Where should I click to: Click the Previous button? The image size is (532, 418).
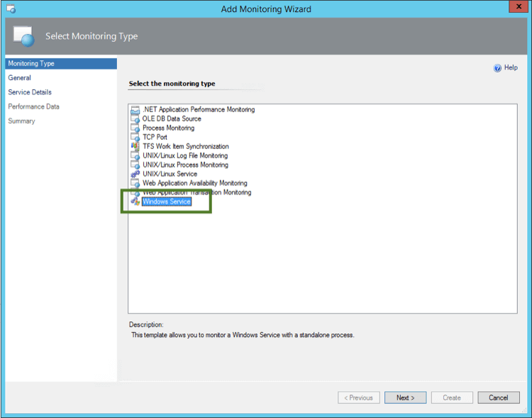[359, 397]
